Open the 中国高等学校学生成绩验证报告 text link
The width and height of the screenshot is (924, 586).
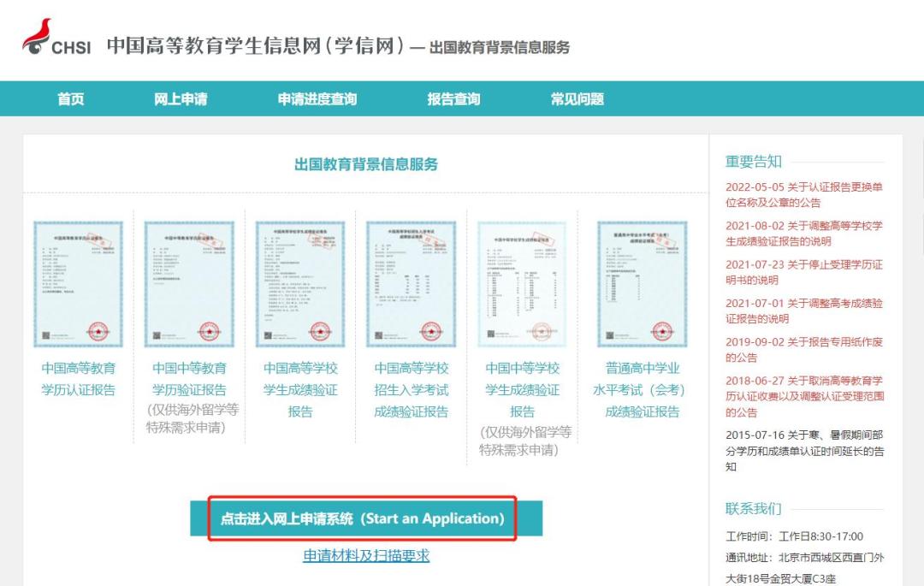[300, 390]
